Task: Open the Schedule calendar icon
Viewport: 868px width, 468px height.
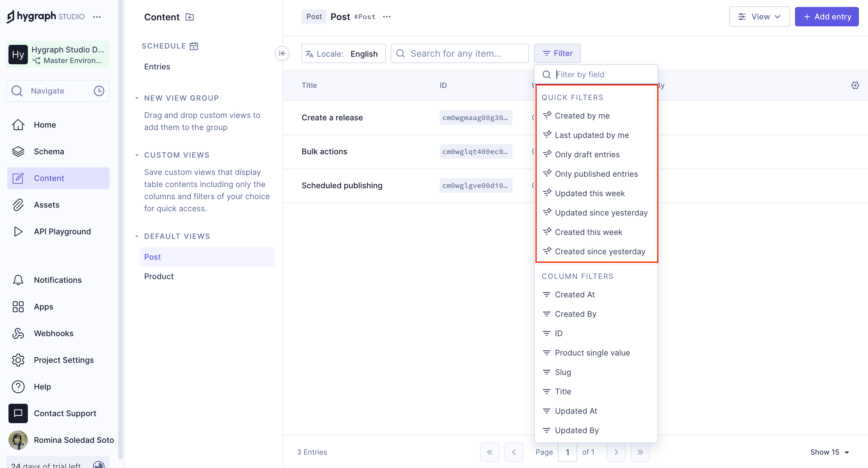Action: (194, 46)
